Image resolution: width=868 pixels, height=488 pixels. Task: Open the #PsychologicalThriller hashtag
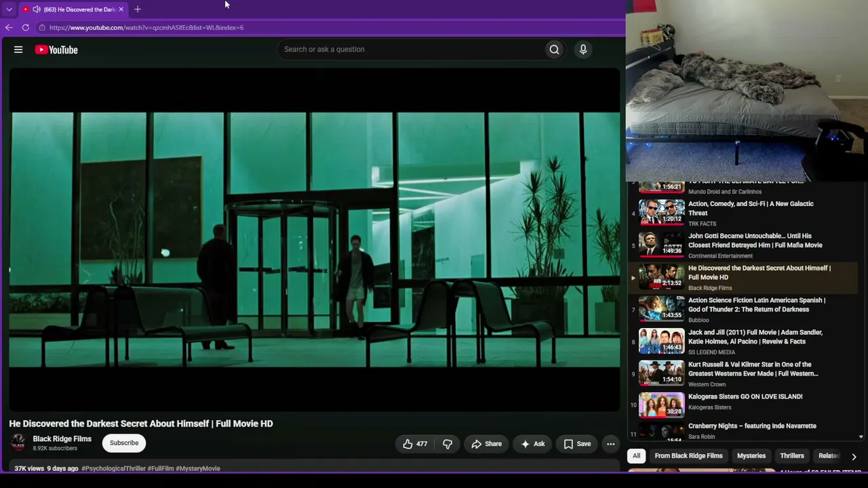113,468
